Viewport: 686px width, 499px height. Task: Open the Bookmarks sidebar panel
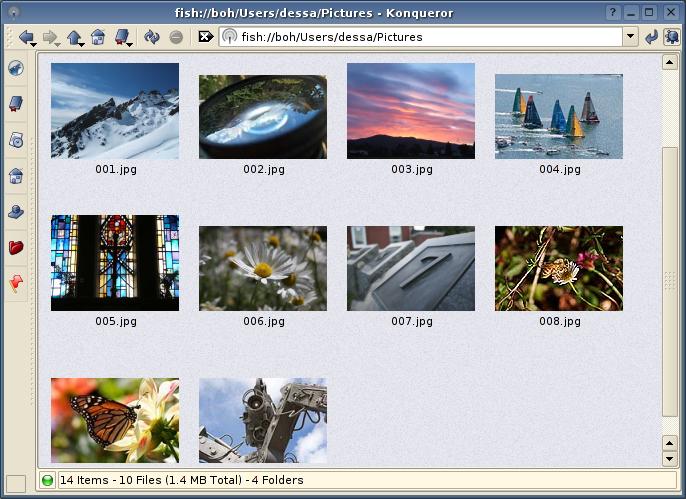(x=16, y=104)
